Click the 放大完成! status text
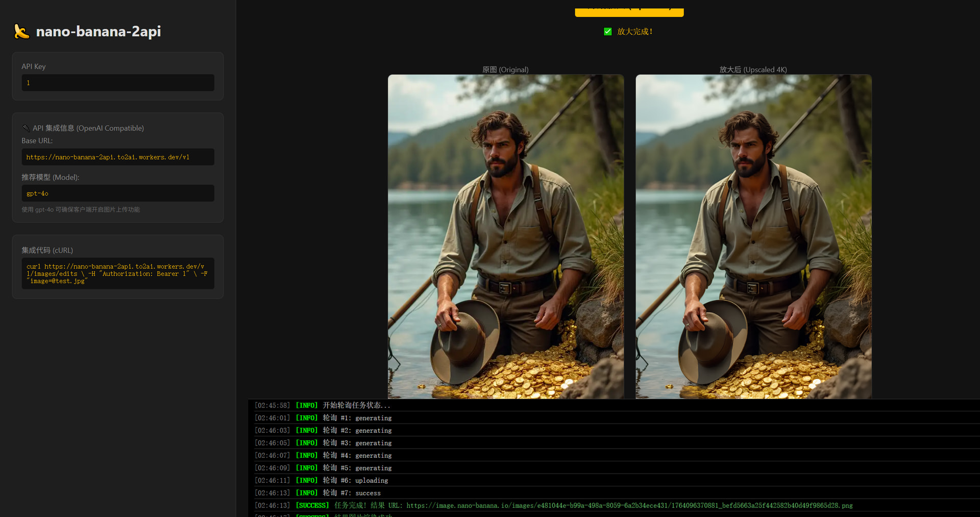 coord(635,32)
